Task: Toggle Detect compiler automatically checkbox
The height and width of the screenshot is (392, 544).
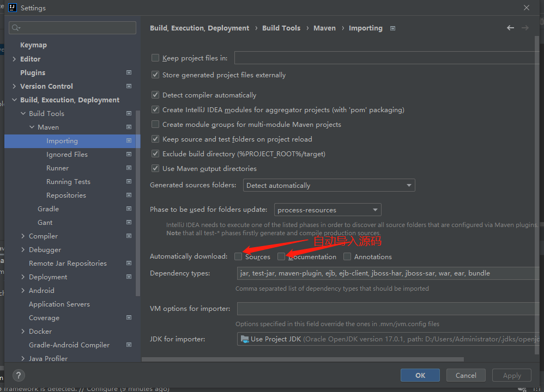Action: (155, 95)
